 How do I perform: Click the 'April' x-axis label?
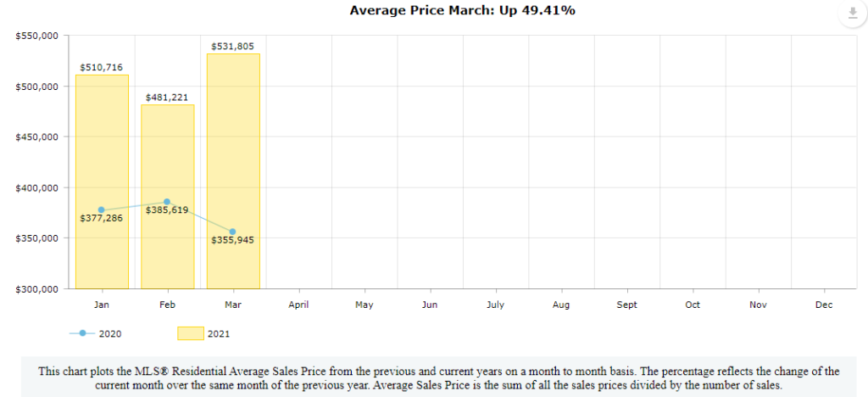pos(298,304)
